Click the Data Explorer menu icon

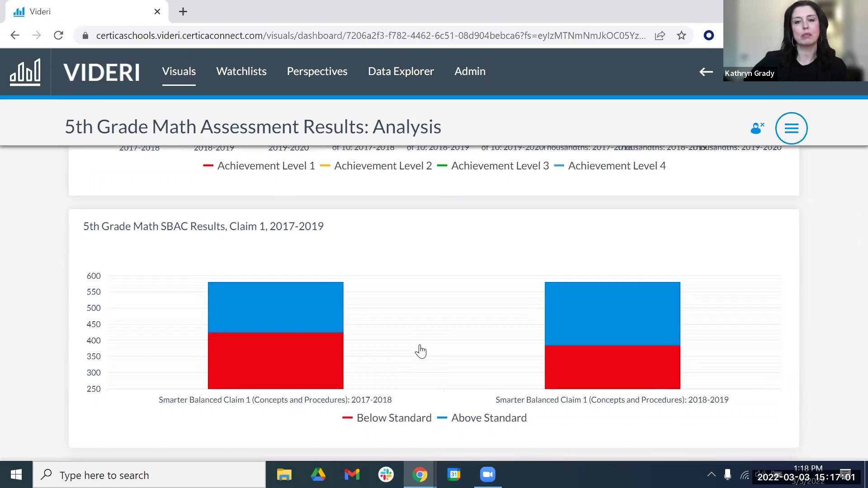(401, 71)
